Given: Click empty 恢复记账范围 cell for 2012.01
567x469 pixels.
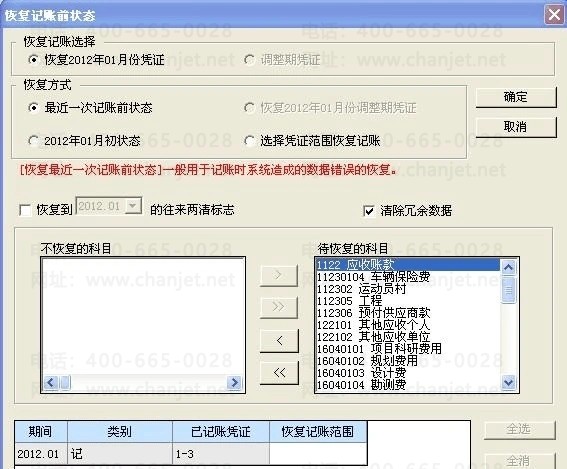Looking at the screenshot, I should click(318, 453).
